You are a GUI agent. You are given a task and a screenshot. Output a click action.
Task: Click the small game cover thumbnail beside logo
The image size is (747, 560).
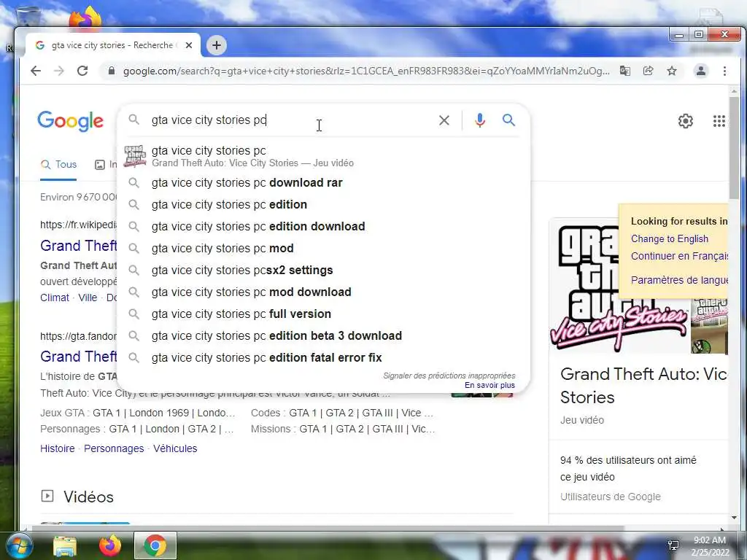point(709,326)
